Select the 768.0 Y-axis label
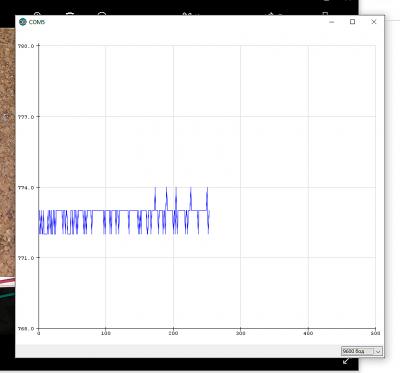The width and height of the screenshot is (400, 373). pos(26,329)
